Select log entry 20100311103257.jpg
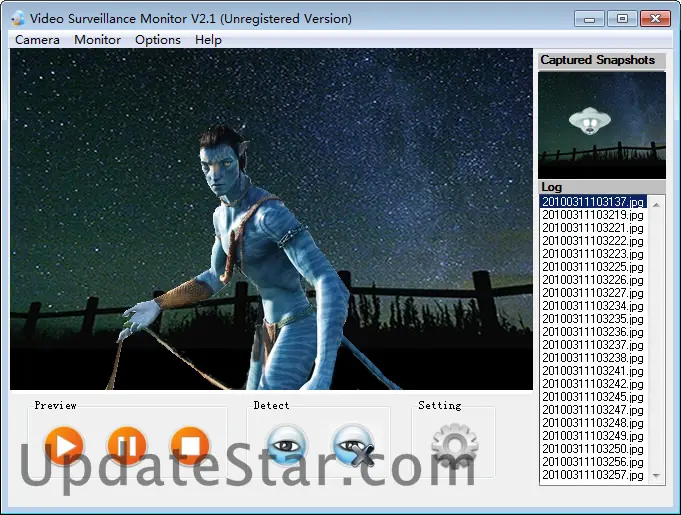 pos(593,475)
